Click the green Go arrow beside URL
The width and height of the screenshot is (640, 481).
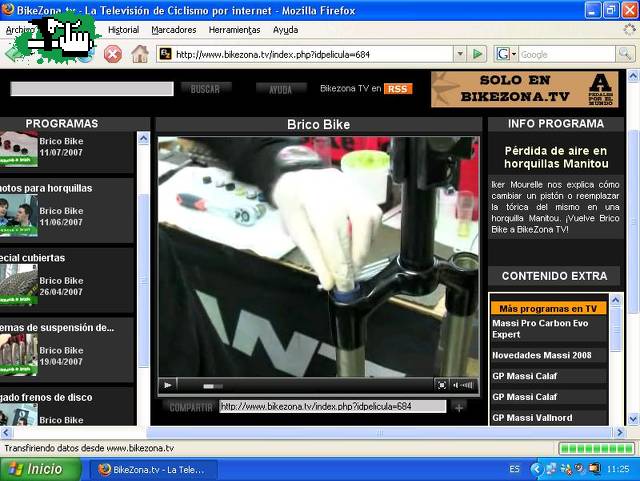(x=477, y=54)
